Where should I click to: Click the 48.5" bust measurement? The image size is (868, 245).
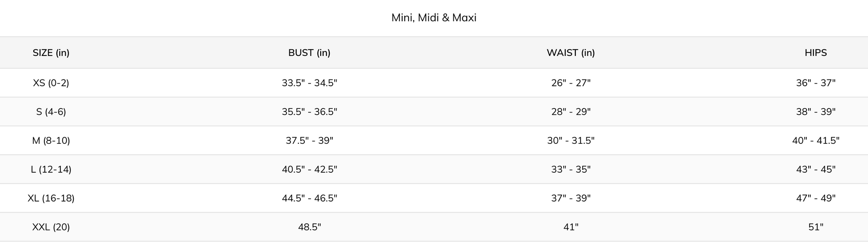click(309, 227)
